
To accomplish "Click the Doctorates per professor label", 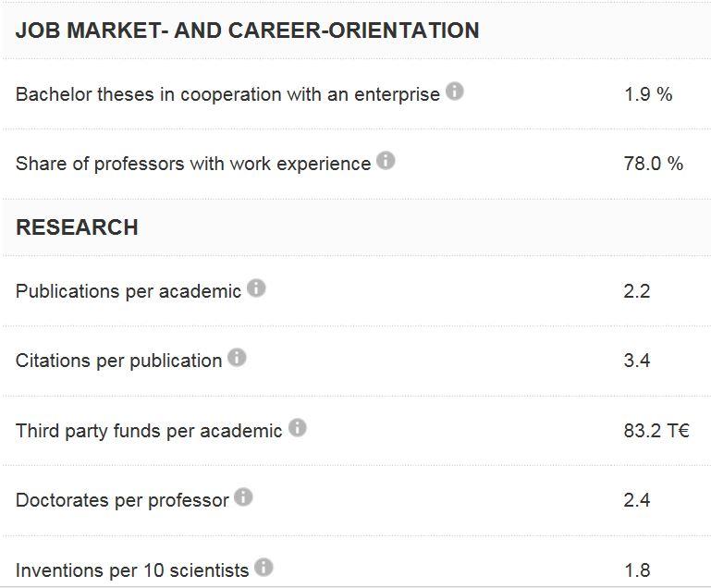I will (122, 500).
